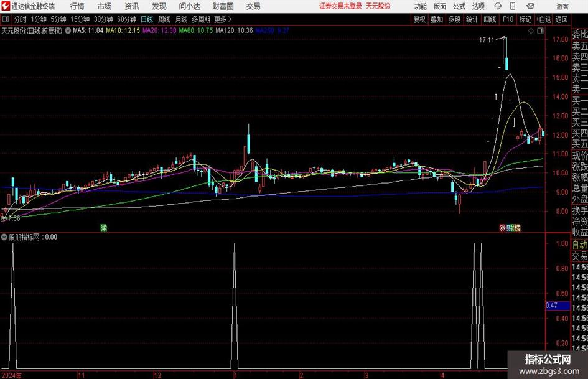Viewport: 588px width, 379px height.
Task: Click the 叠加 overlay button
Action: click(x=437, y=19)
